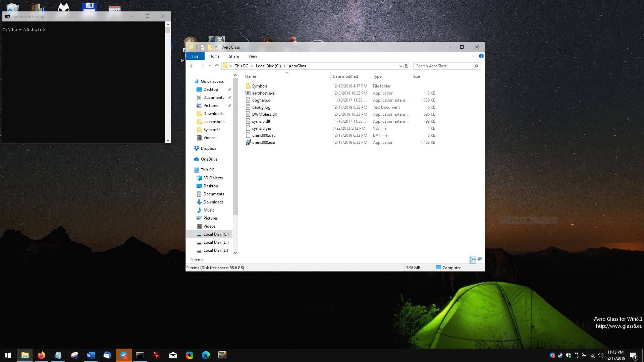Viewport: 644px width, 362px height.
Task: Expand the Quick access section
Action: (191, 81)
